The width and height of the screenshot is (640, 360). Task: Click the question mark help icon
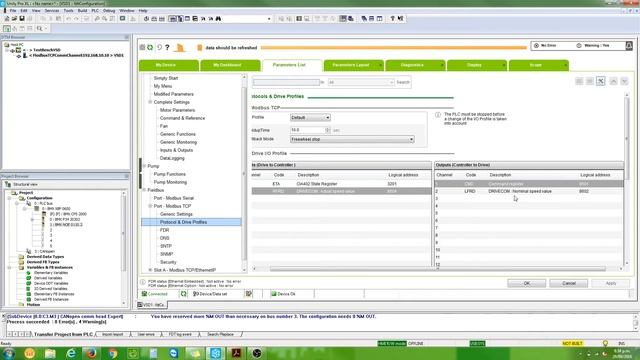pyautogui.click(x=167, y=48)
